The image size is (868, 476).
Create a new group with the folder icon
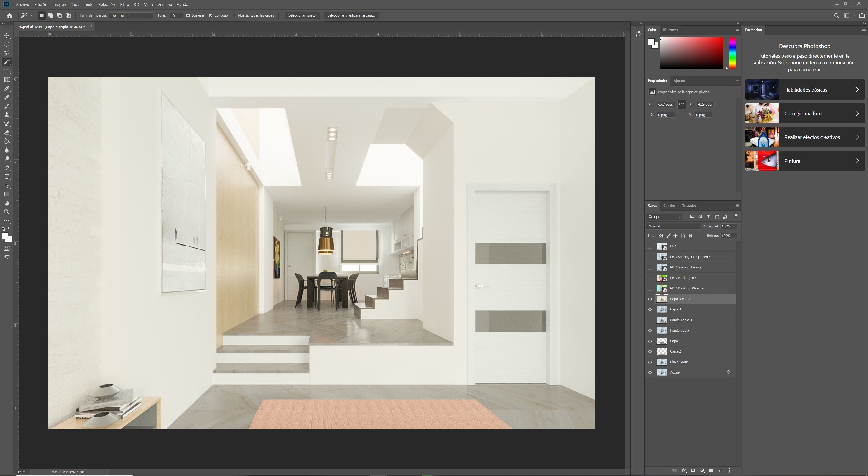click(711, 471)
